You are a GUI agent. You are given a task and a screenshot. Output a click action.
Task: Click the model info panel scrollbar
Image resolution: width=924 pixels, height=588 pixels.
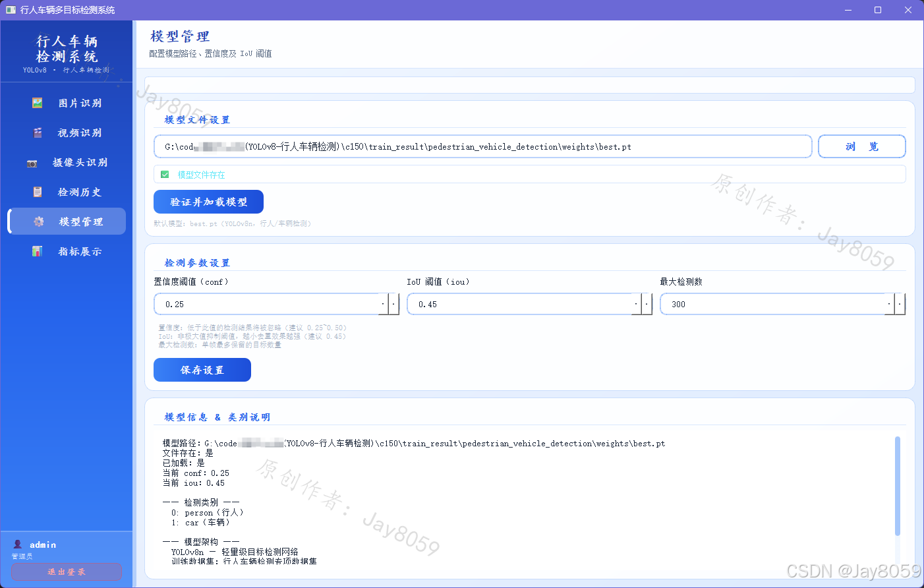coord(897,486)
